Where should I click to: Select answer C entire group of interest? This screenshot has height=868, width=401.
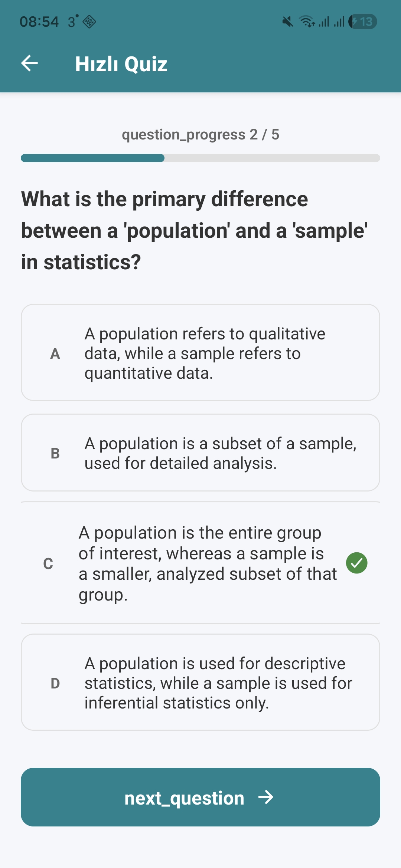(x=200, y=563)
